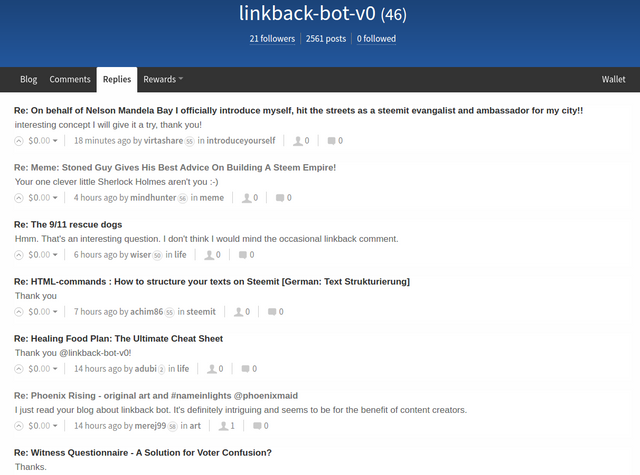Open the HTML-commands reply title
This screenshot has height=475, width=640.
click(x=212, y=282)
